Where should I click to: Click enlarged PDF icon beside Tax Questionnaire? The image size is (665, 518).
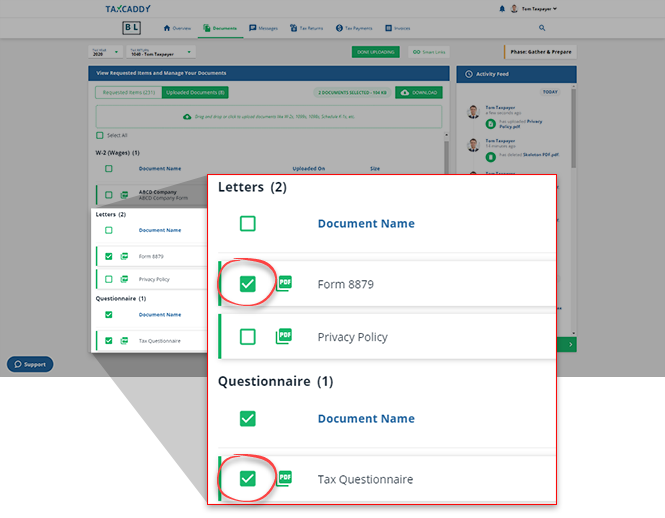[284, 478]
